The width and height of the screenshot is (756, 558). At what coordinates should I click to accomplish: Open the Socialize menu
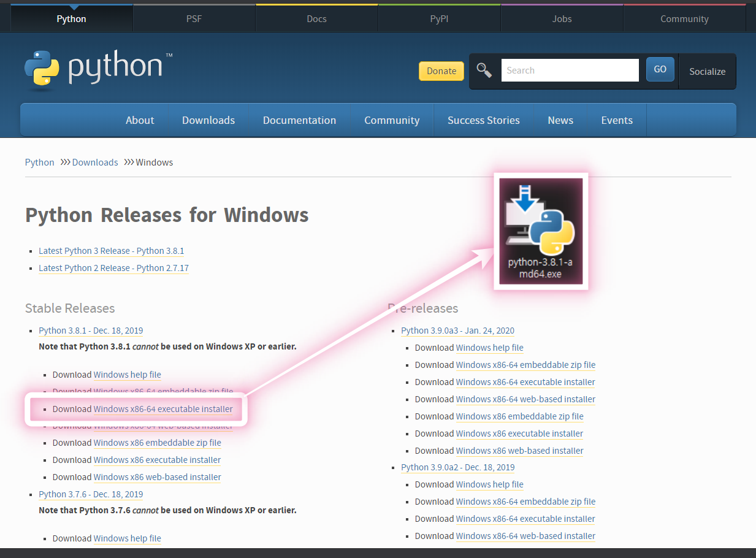pyautogui.click(x=708, y=71)
